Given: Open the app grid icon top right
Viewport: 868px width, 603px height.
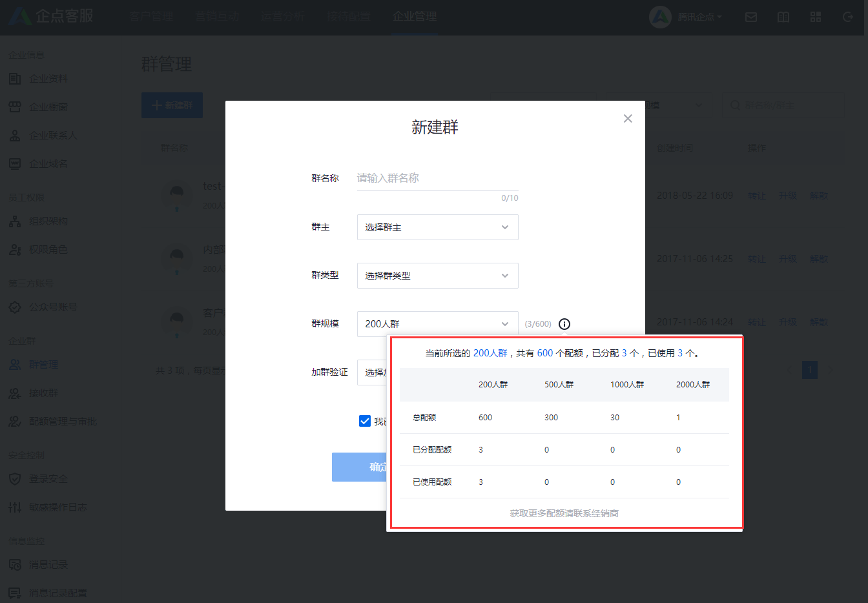Looking at the screenshot, I should pyautogui.click(x=816, y=17).
